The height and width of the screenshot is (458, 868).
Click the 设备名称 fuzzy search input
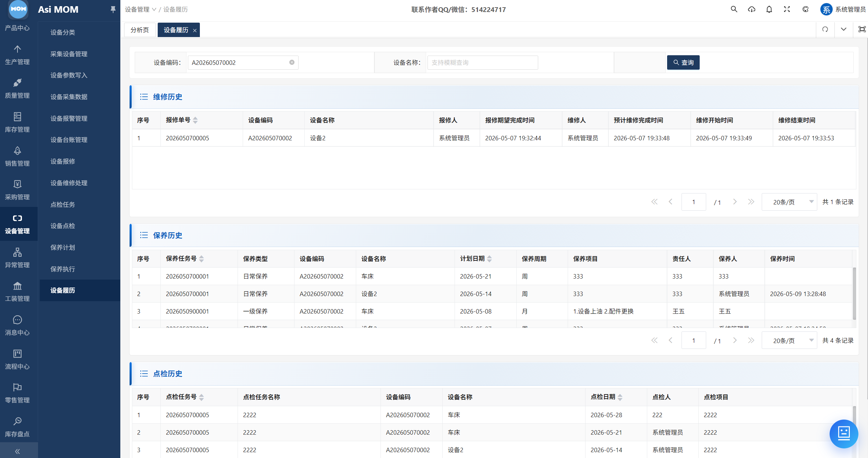click(x=483, y=62)
